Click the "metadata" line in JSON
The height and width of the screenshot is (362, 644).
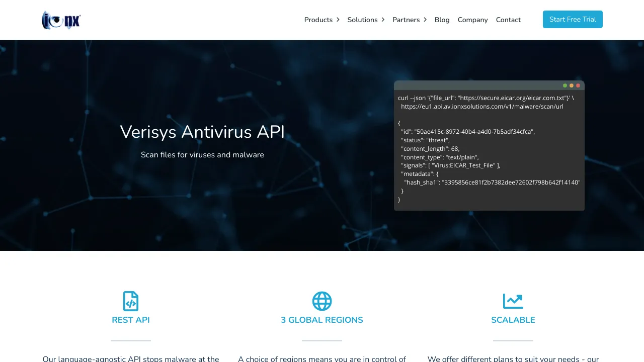pyautogui.click(x=420, y=174)
